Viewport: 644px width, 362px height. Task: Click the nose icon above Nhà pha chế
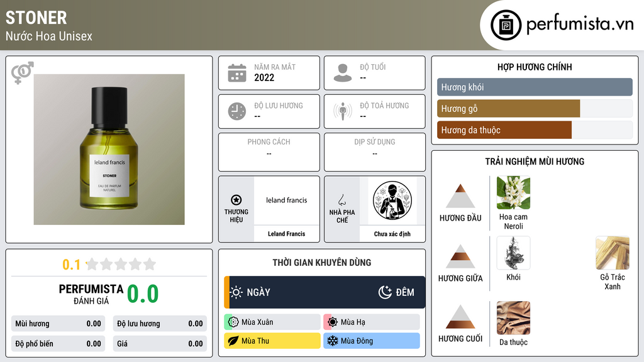[x=341, y=200]
